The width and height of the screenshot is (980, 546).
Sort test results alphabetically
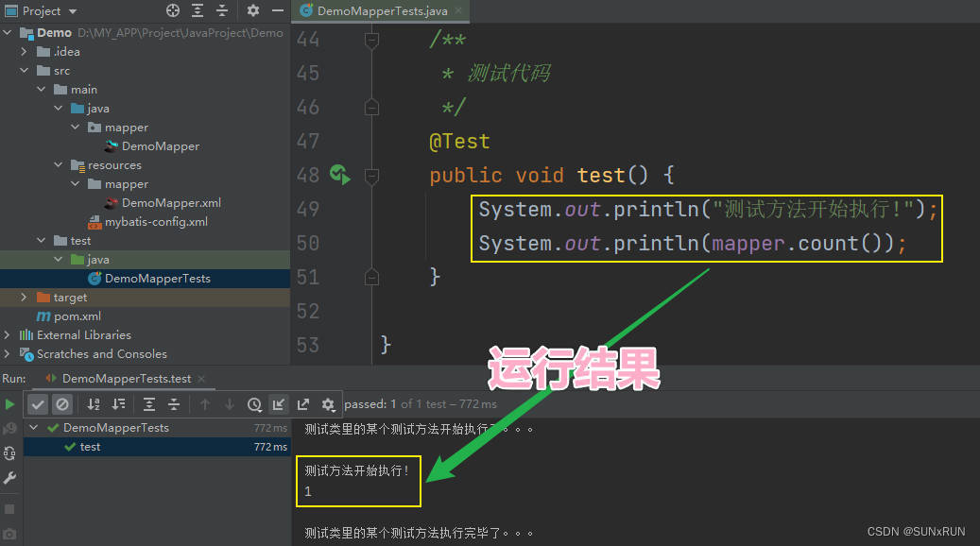point(94,404)
